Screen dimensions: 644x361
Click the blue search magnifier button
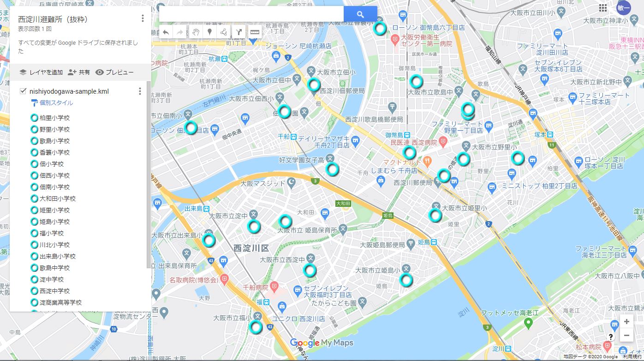point(360,14)
